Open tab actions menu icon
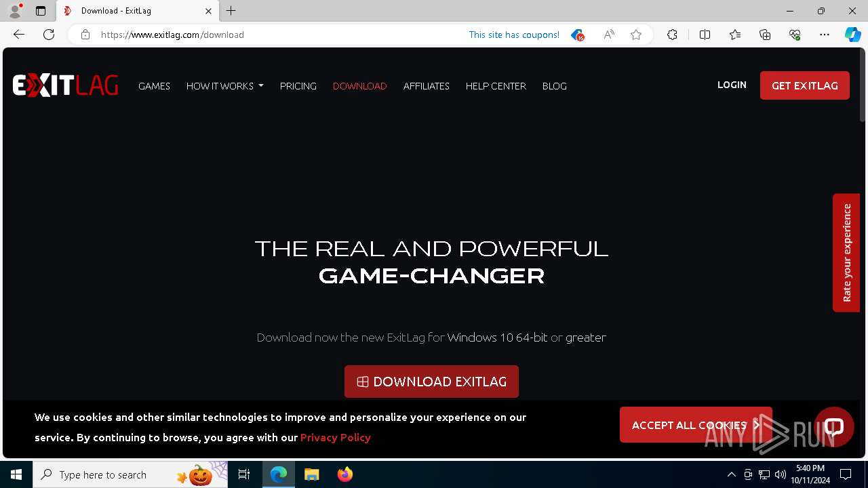 point(41,11)
